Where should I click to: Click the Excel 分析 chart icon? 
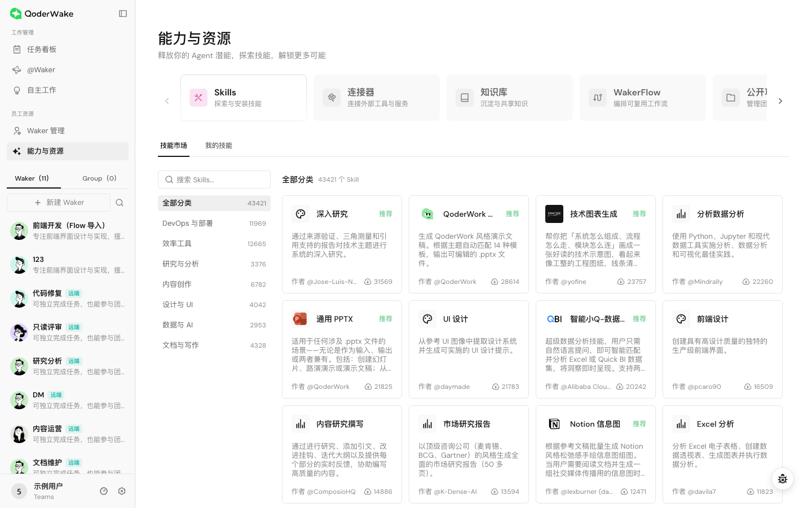[681, 424]
